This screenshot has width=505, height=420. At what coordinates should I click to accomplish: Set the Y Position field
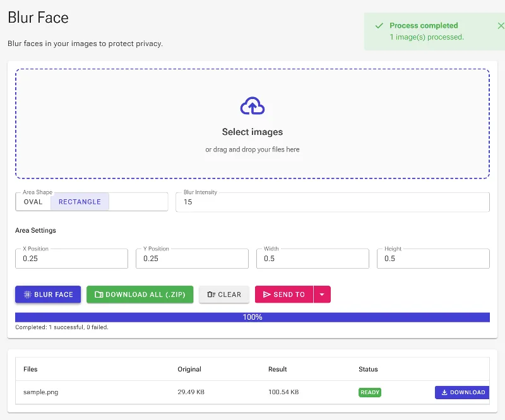coord(192,259)
